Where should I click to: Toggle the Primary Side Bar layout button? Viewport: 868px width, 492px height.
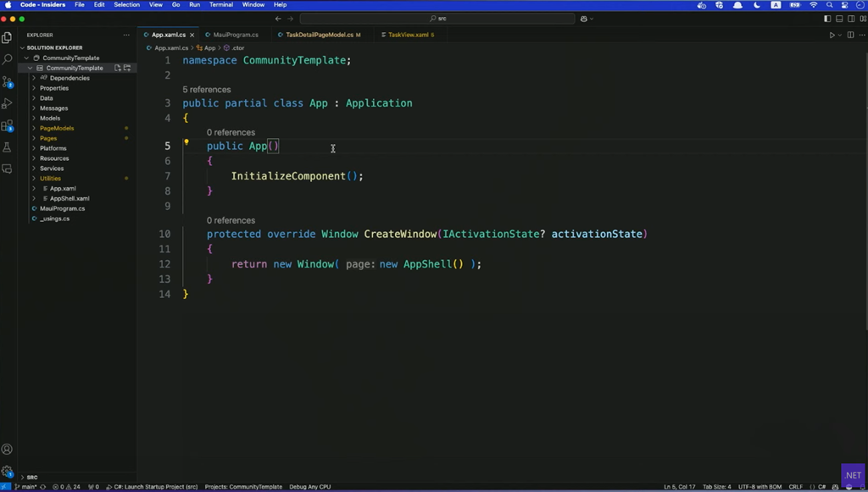(x=827, y=19)
